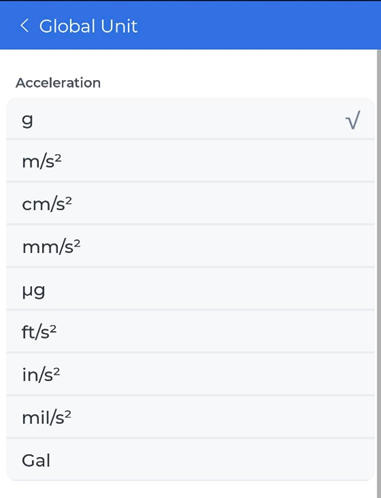381x498 pixels.
Task: Choose m/s² as acceleration unit
Action: (190, 161)
